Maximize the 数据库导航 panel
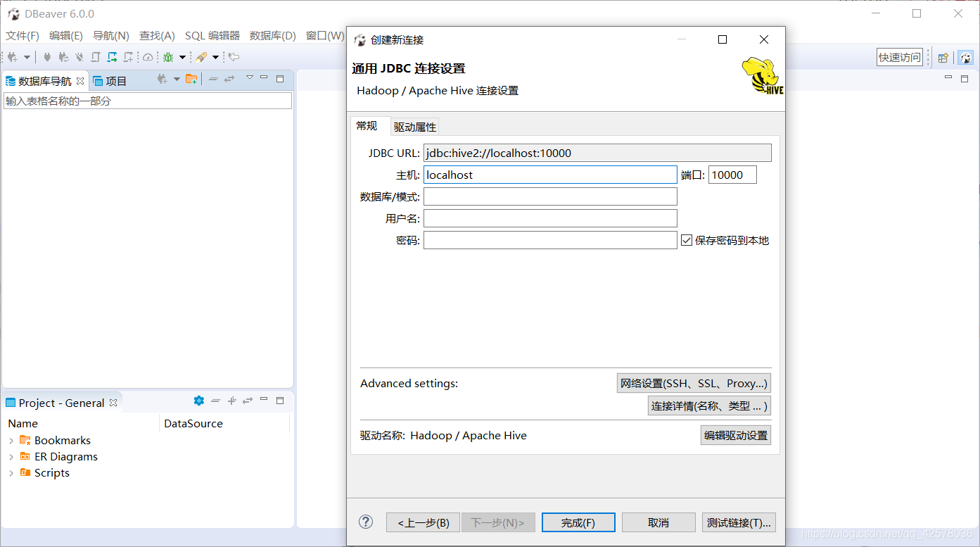 (280, 79)
